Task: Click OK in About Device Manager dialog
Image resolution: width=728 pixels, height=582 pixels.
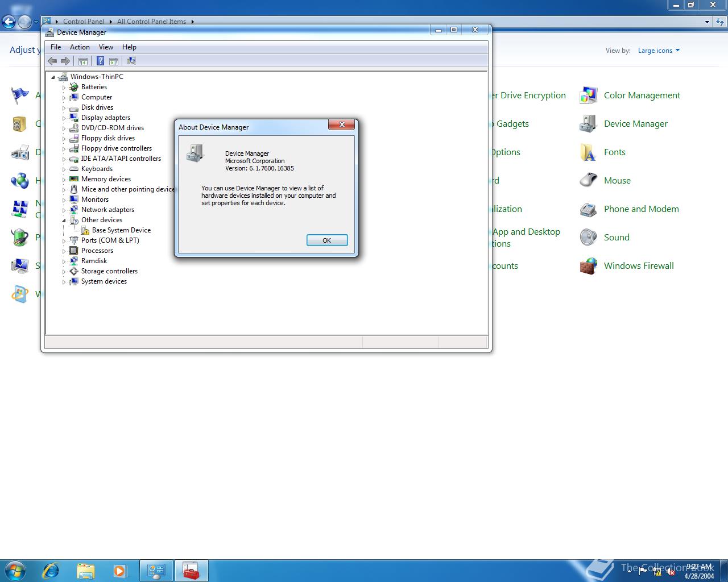Action: click(x=327, y=240)
